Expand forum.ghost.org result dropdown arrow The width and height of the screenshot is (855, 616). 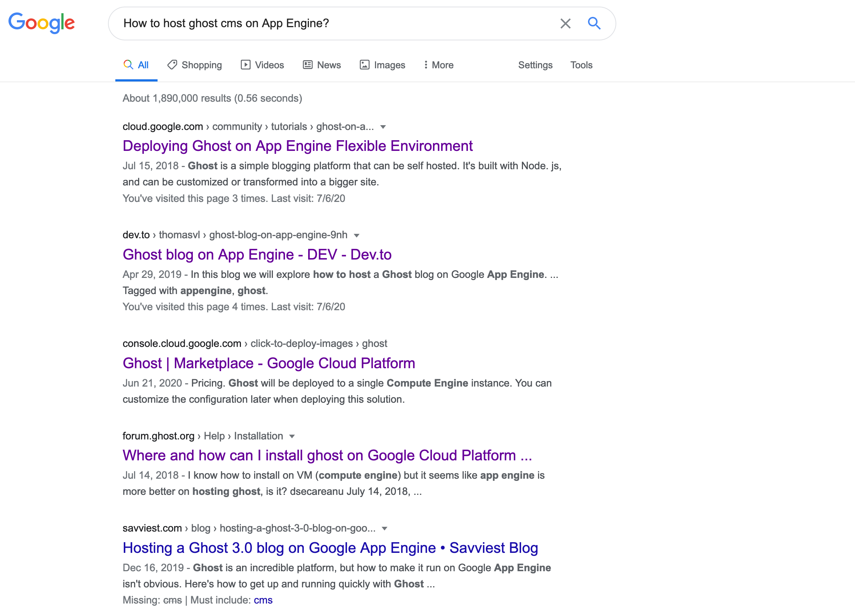pyautogui.click(x=292, y=436)
